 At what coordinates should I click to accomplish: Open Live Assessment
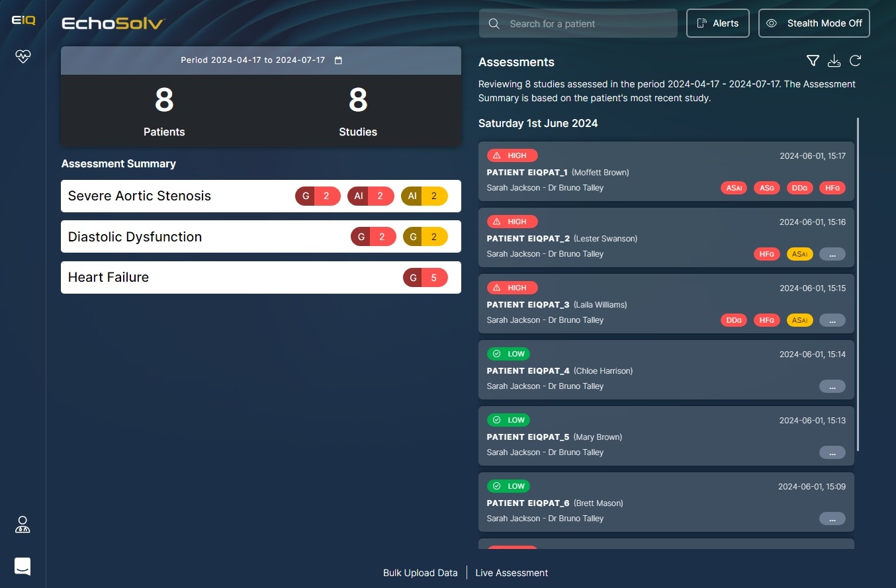[x=512, y=573]
